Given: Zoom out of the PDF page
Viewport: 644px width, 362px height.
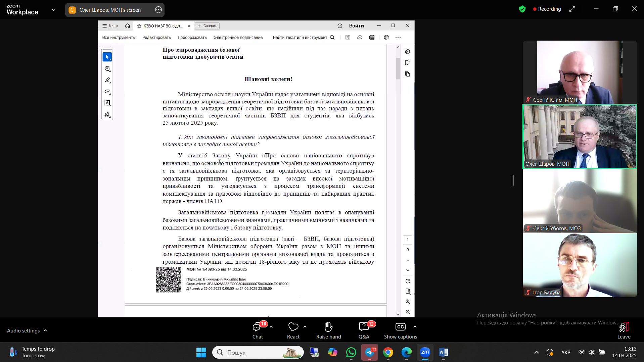Looking at the screenshot, I should point(408,312).
